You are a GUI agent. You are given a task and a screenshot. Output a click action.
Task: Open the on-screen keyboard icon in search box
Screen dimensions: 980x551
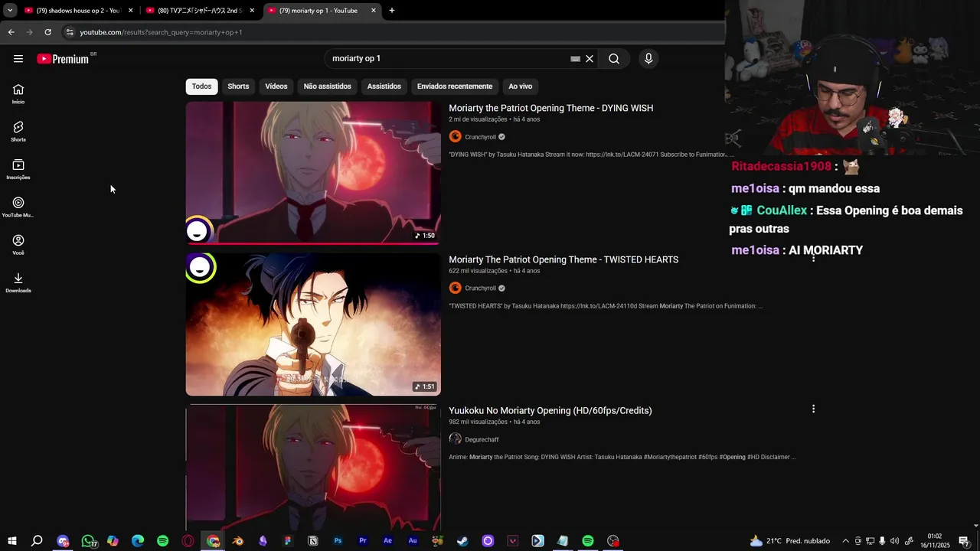click(x=575, y=59)
